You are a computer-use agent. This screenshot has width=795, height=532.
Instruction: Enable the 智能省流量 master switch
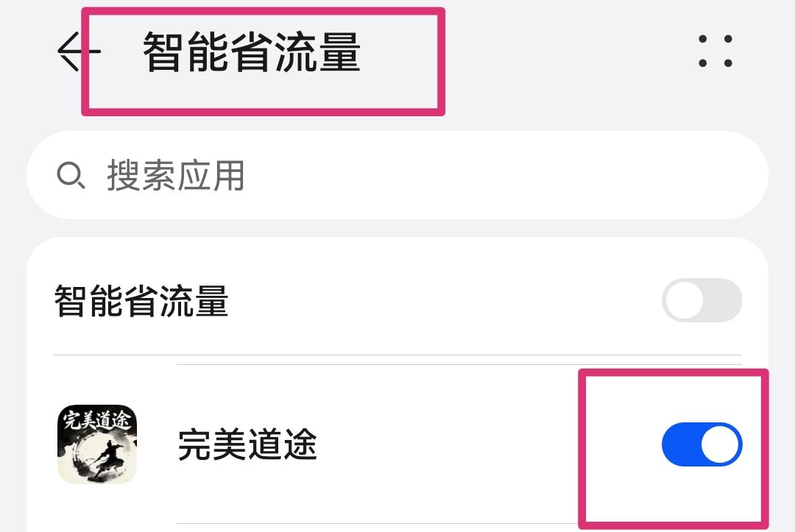[x=702, y=300]
